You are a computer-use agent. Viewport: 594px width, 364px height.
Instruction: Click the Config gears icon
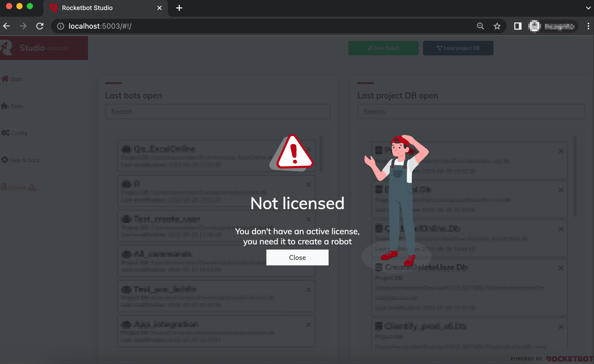[6, 133]
